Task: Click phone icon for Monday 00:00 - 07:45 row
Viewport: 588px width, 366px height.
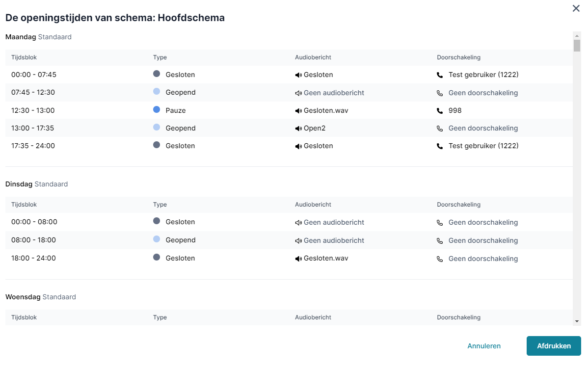Action: (x=440, y=75)
